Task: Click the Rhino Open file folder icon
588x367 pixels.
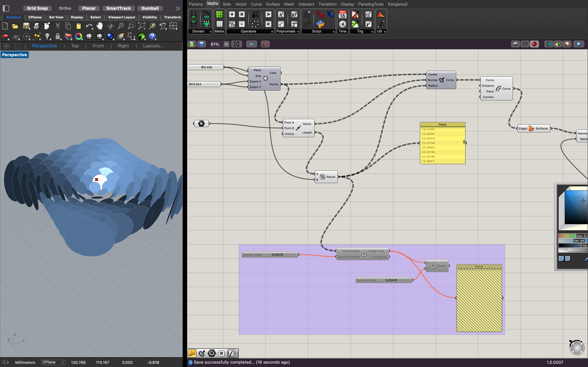Action: point(15,26)
